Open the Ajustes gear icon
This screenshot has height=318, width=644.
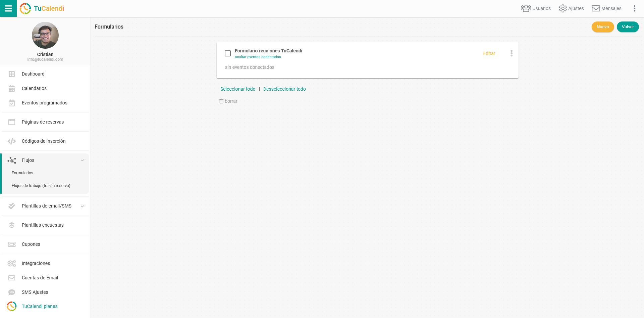point(562,8)
